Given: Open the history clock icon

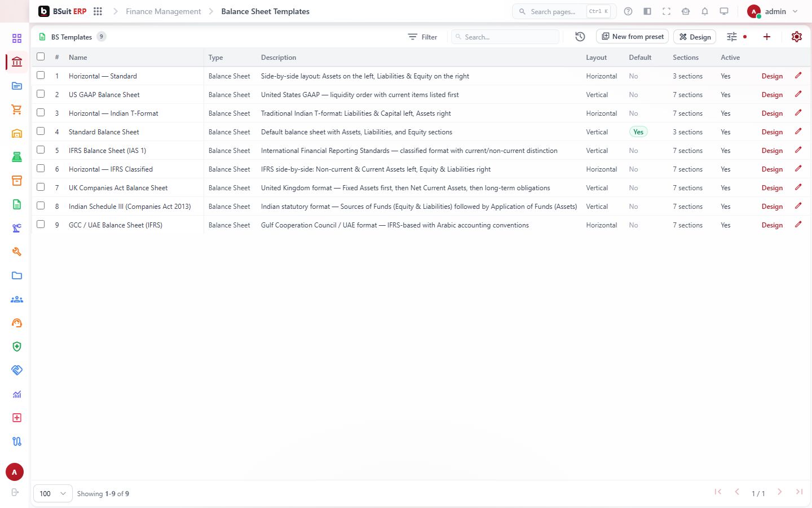Looking at the screenshot, I should [x=580, y=37].
